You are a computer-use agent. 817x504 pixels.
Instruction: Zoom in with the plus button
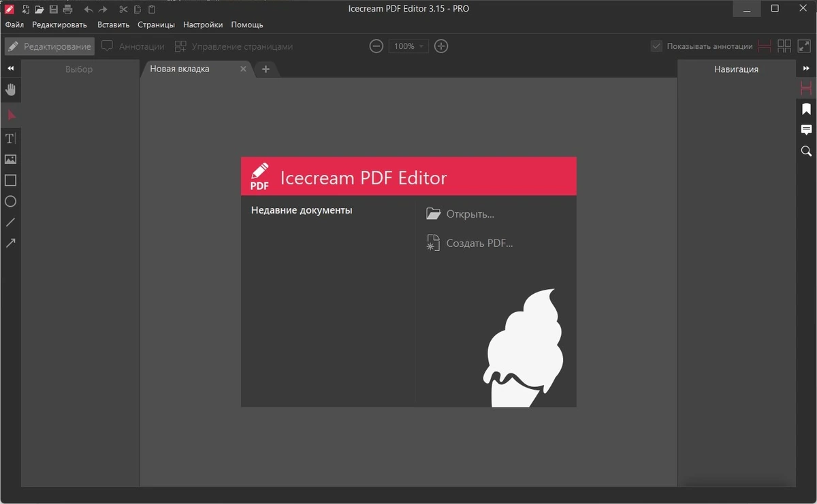click(x=441, y=46)
